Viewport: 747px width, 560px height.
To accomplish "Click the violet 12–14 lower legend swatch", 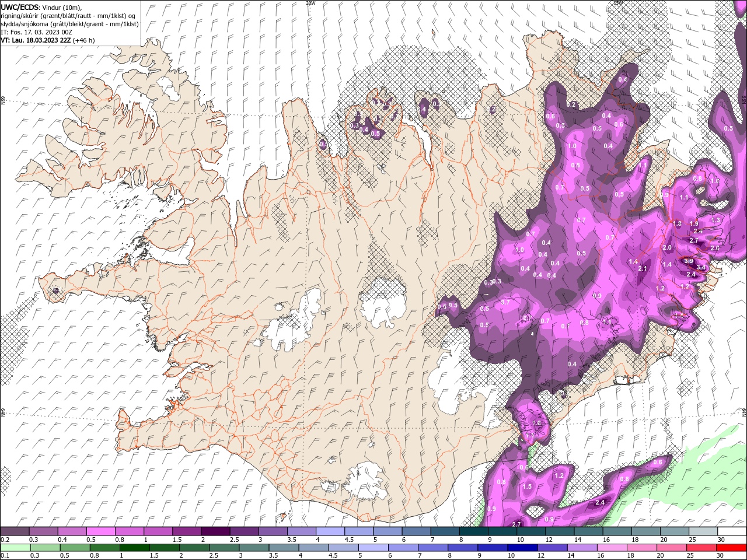I will click(553, 548).
